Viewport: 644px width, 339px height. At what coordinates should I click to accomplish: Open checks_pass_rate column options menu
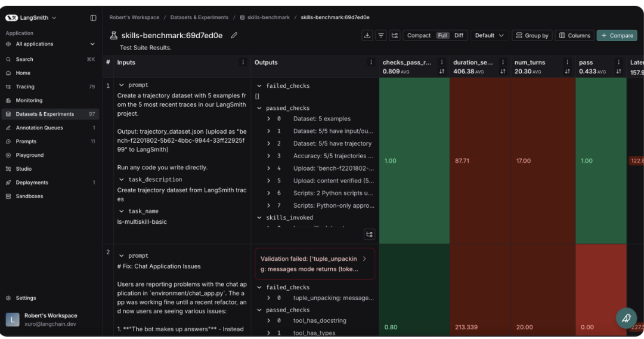pos(442,62)
